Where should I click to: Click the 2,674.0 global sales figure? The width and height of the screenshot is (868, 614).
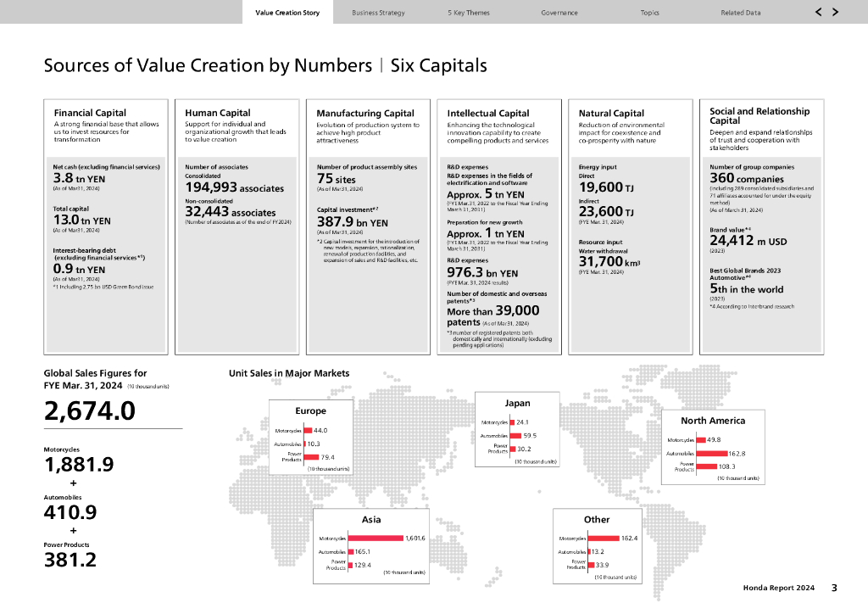coord(90,410)
